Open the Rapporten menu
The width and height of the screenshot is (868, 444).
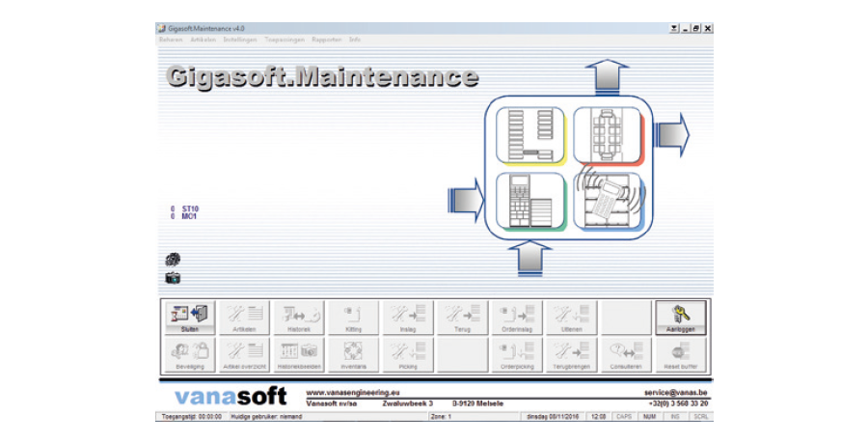[x=327, y=40]
